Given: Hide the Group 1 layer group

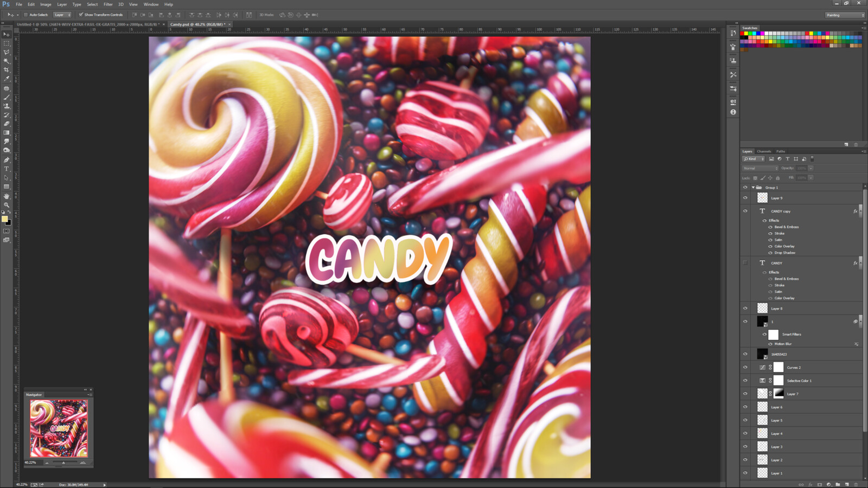Looking at the screenshot, I should click(x=745, y=187).
